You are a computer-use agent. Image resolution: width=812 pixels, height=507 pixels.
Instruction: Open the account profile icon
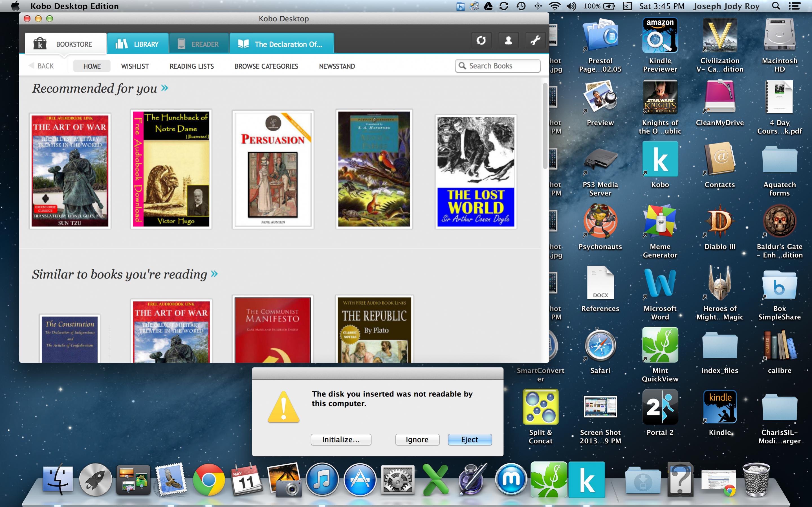[x=508, y=41]
